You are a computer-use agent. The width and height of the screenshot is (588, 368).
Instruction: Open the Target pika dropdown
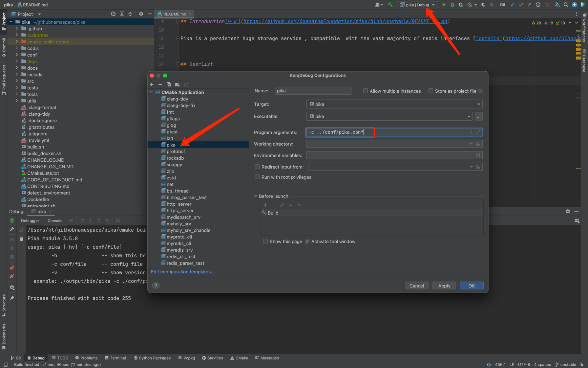click(x=394, y=104)
